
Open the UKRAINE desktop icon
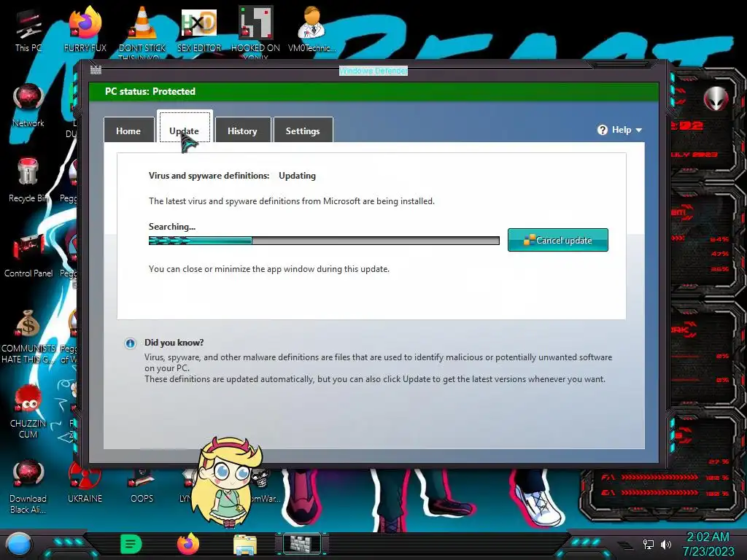[85, 482]
